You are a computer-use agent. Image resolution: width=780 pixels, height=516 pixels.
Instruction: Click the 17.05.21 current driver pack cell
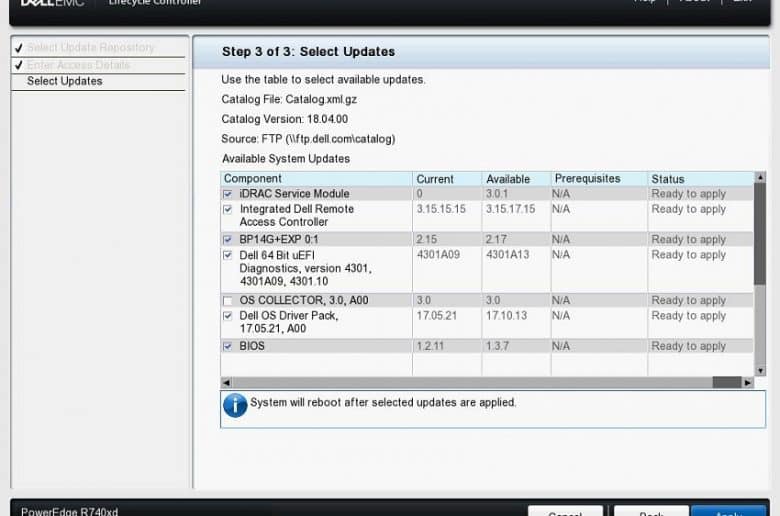click(436, 315)
